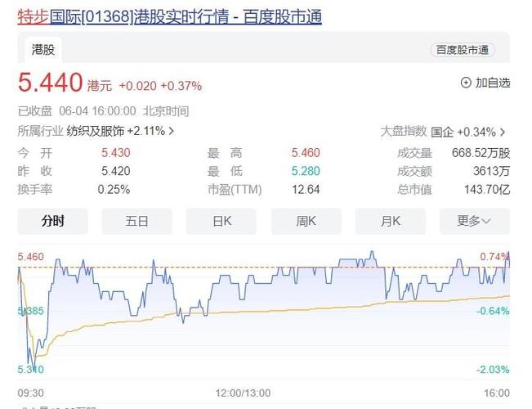
Task: Select the 港股 tab
Action: [43, 50]
